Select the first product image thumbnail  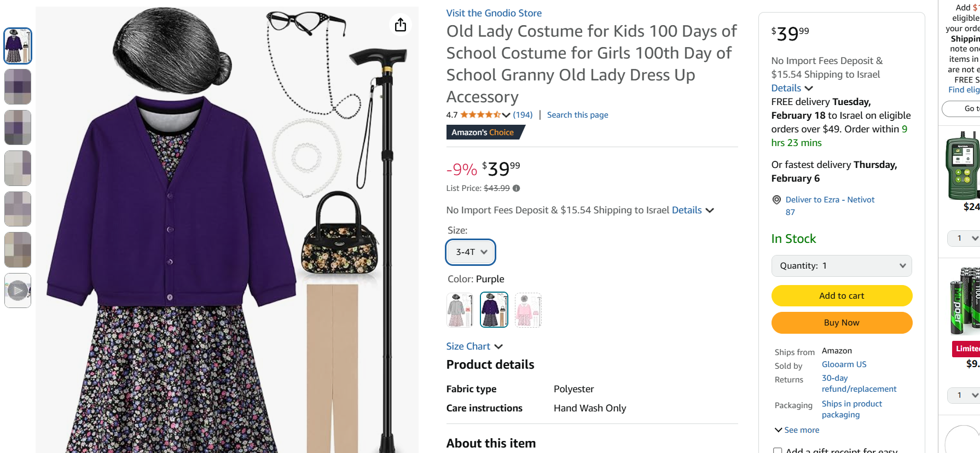[18, 46]
